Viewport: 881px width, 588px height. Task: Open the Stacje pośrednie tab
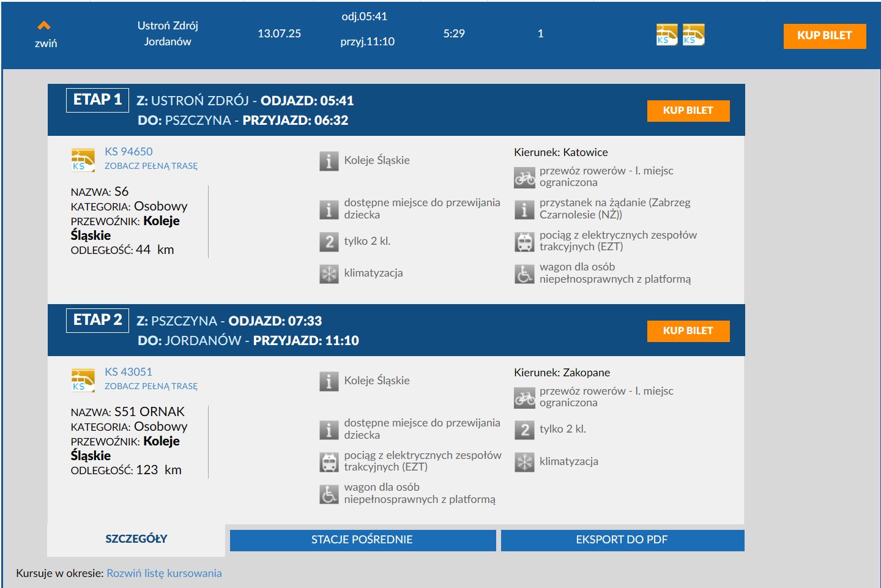pos(362,540)
